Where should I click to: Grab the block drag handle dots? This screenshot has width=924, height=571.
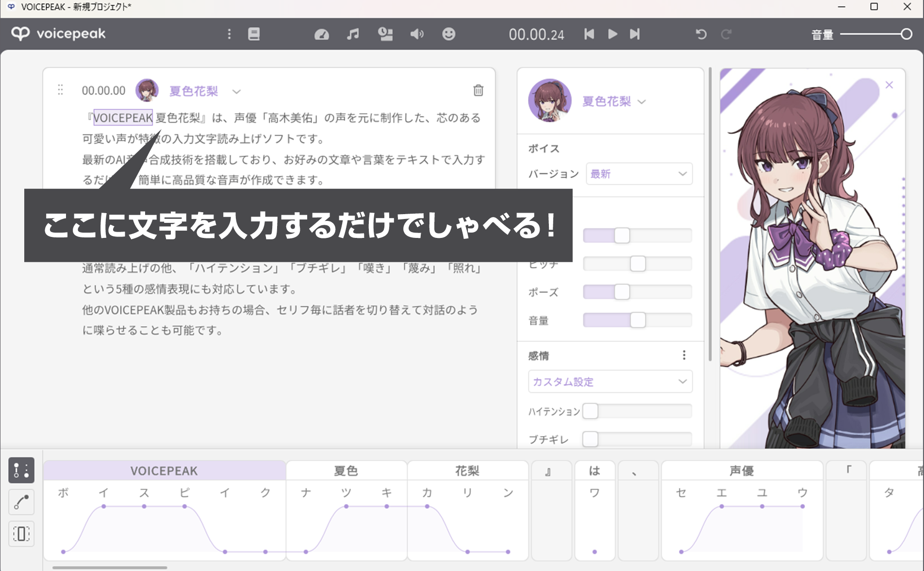(61, 90)
